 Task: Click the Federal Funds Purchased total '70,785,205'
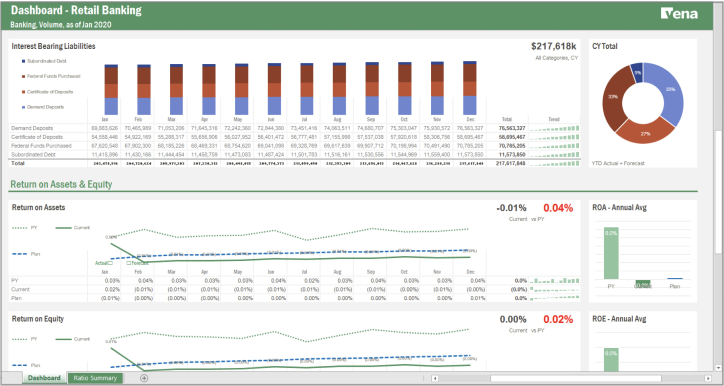[x=512, y=145]
